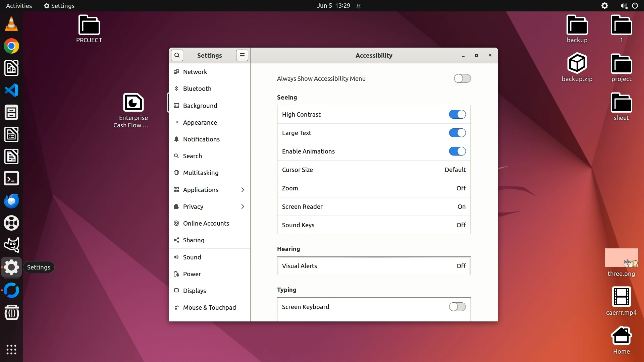This screenshot has width=644, height=362.
Task: Enable Always Show Accessibility Menu
Action: [462, 78]
